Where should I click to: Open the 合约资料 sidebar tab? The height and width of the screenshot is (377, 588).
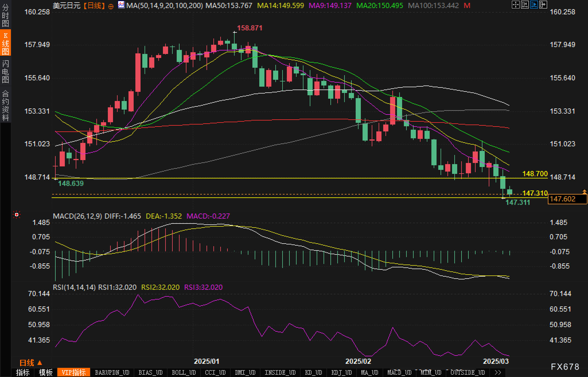5,106
